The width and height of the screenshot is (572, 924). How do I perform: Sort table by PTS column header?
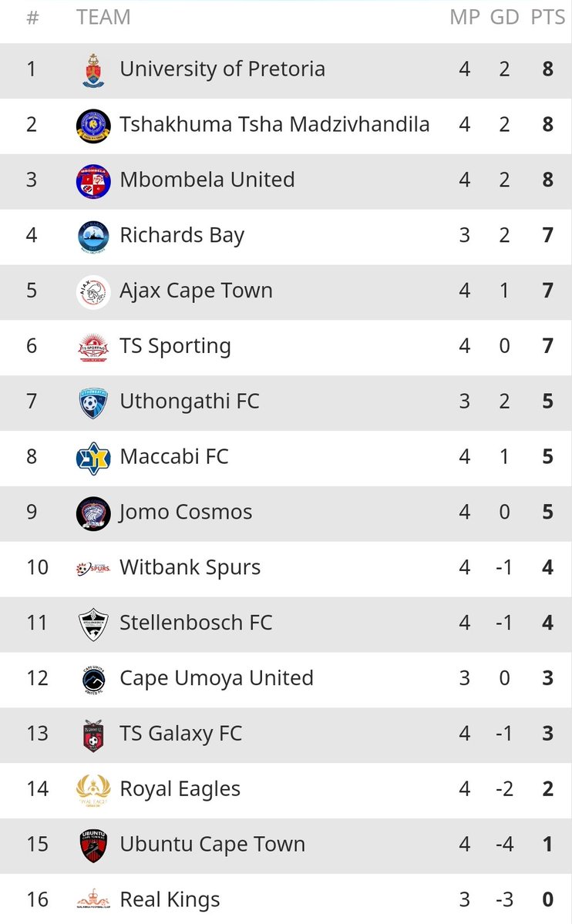pos(547,17)
